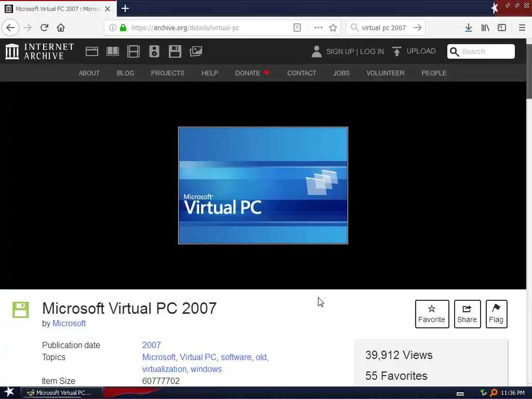532x399 pixels.
Task: Open the Texts book icon
Action: [x=113, y=51]
